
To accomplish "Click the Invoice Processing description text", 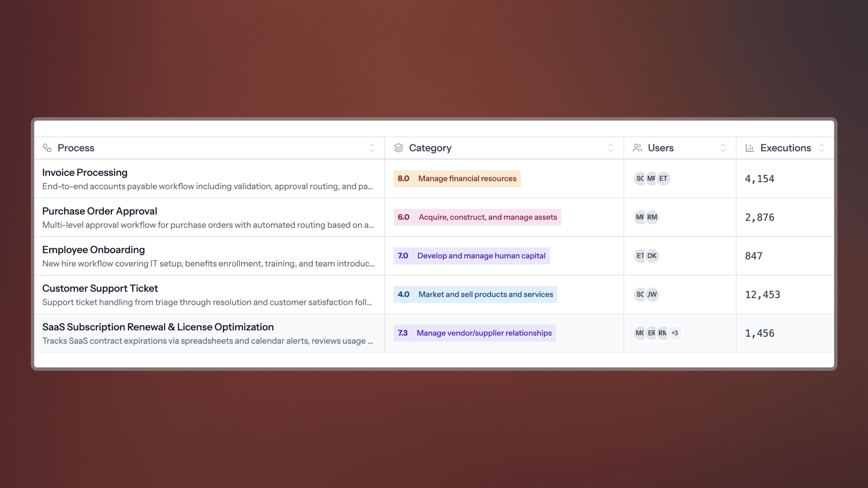I will (208, 186).
